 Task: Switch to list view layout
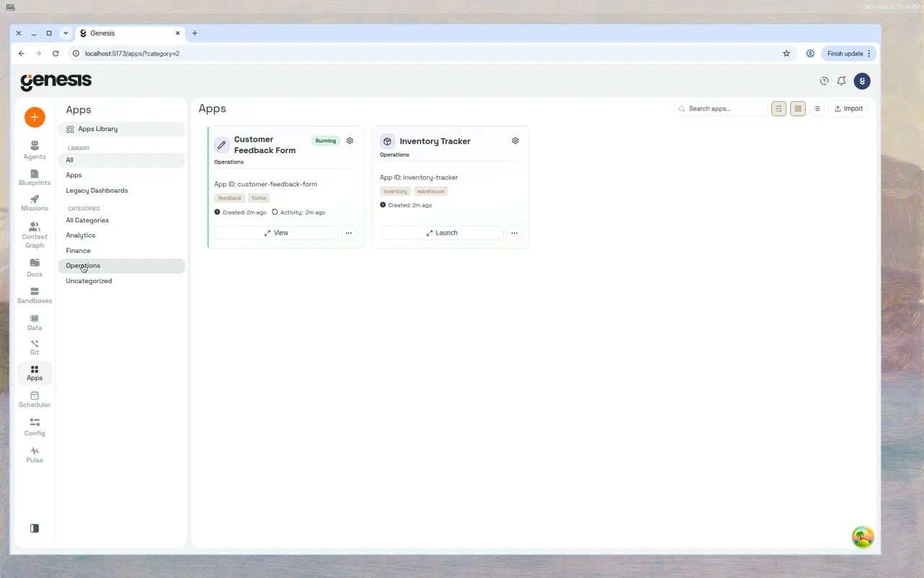tap(816, 108)
